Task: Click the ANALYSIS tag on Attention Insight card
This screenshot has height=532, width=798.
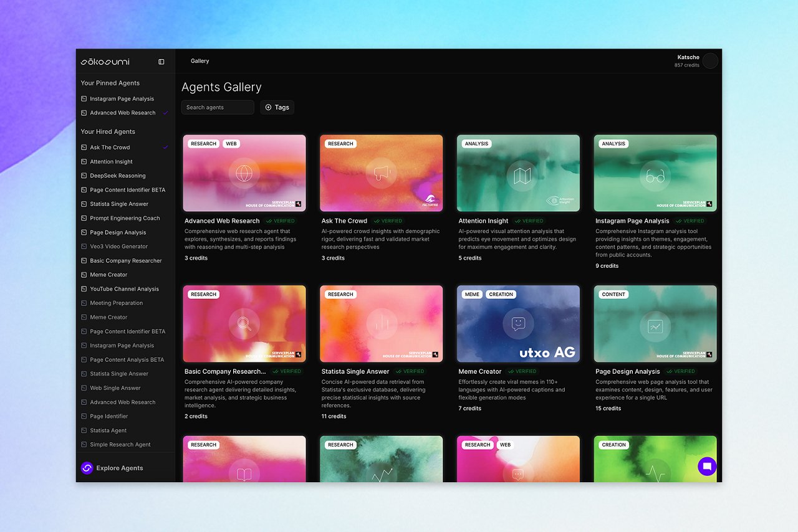Action: pos(476,144)
